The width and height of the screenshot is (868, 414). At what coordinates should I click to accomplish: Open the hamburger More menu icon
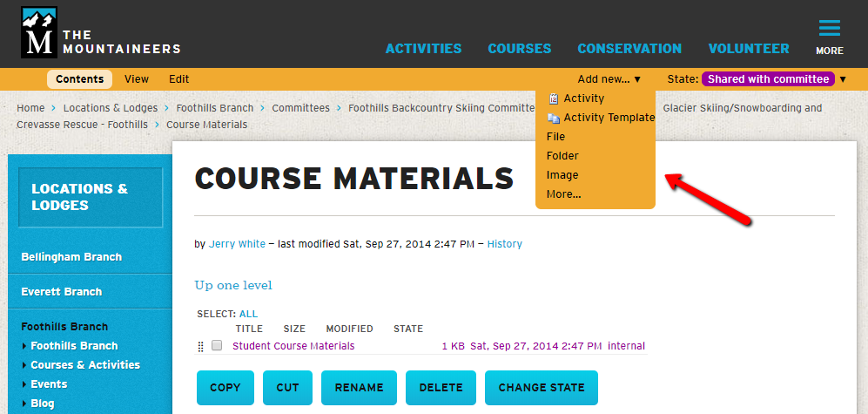[x=829, y=29]
